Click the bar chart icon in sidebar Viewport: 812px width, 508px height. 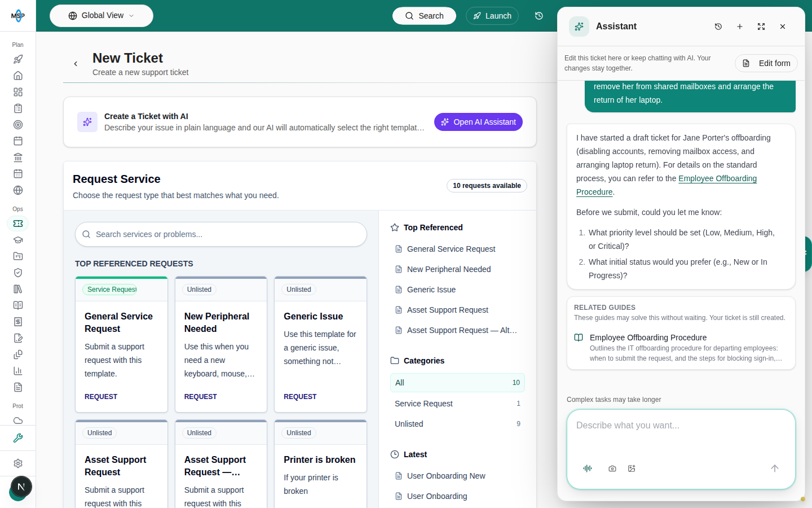pos(18,371)
